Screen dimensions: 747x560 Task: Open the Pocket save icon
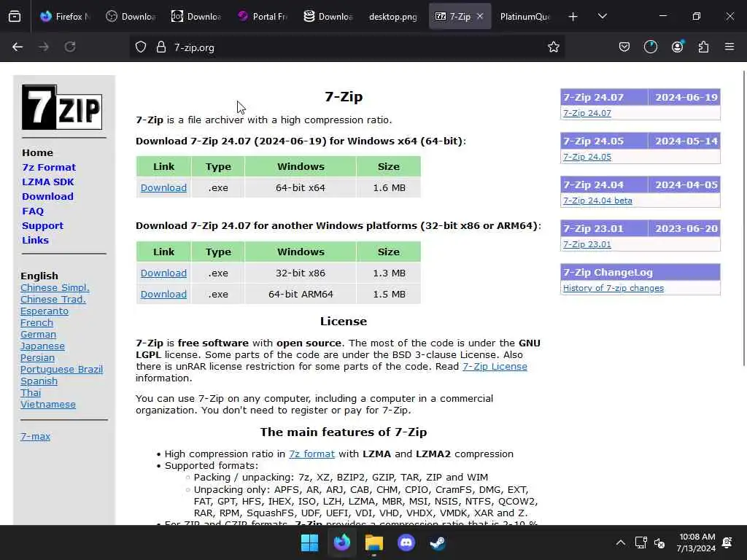(x=624, y=47)
